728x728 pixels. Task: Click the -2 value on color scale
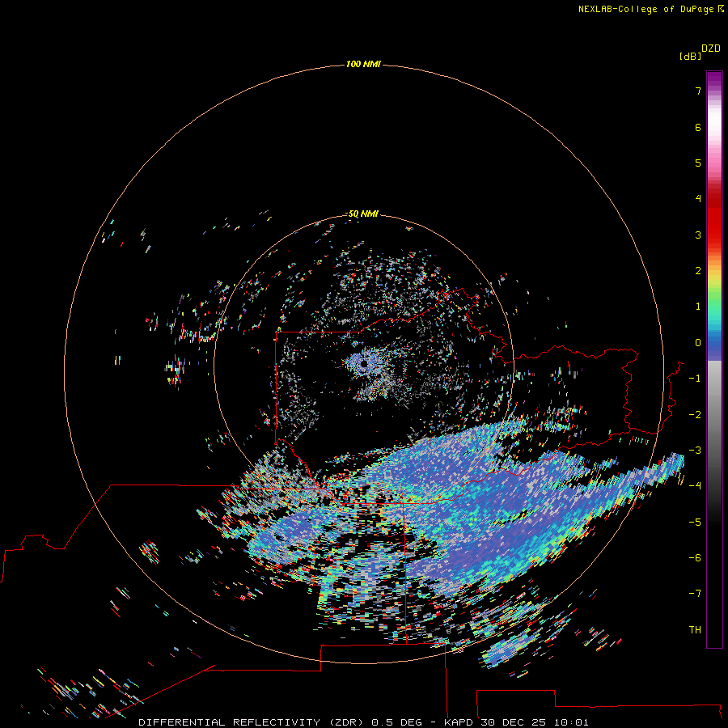pyautogui.click(x=695, y=415)
